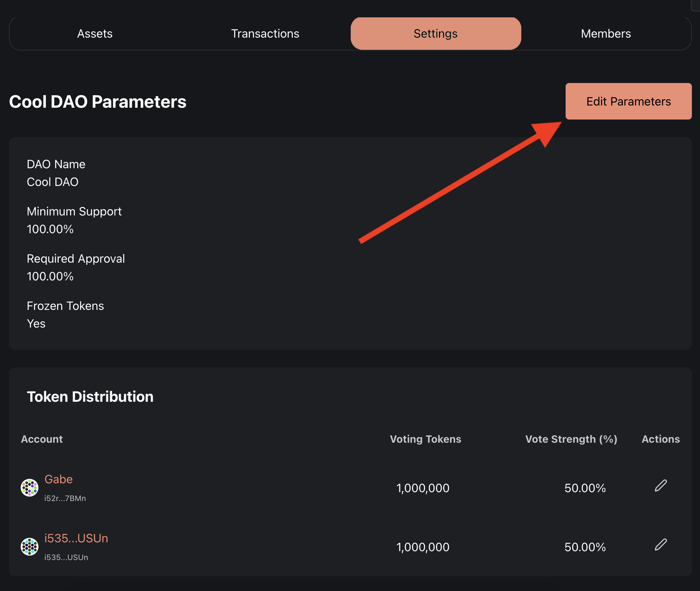
Task: Select the DAO Name label
Action: click(x=56, y=164)
